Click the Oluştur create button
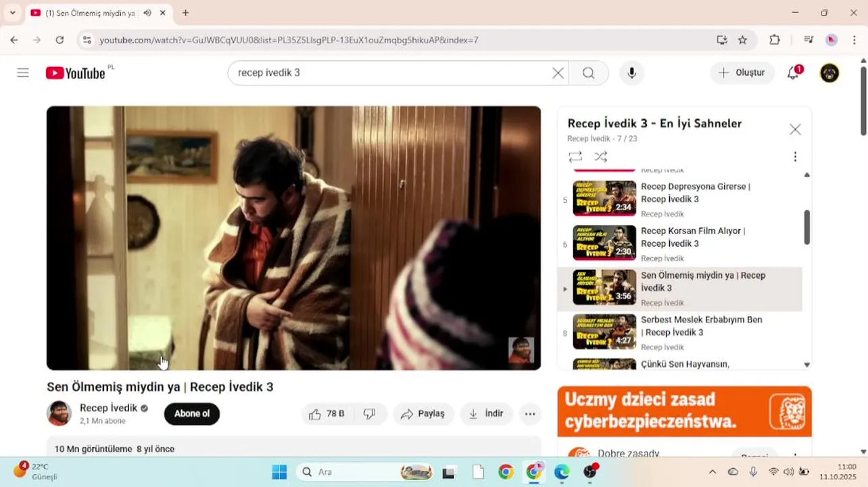868x487 pixels. 742,73
